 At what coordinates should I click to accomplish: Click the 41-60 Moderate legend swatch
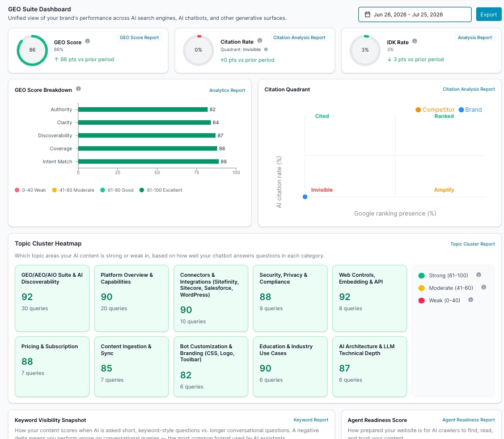click(x=54, y=190)
